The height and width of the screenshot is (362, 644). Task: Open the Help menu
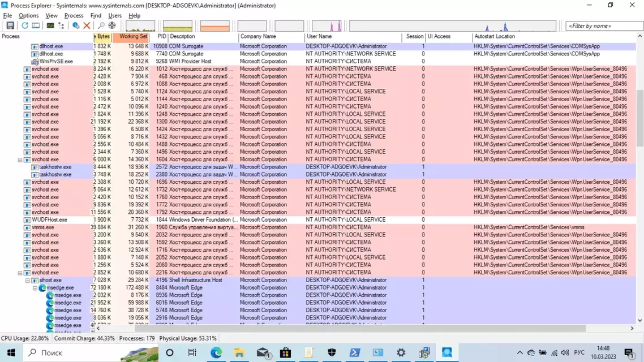(134, 16)
